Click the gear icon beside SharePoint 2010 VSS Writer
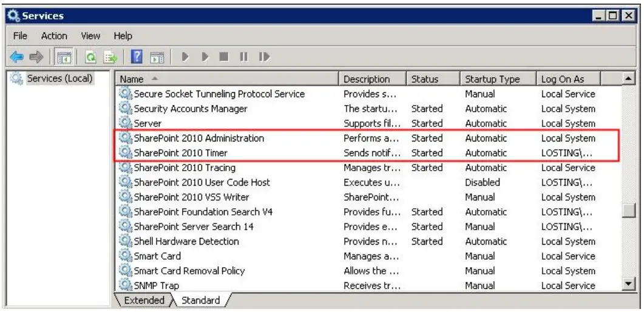Viewport: 644px width, 312px height. 125,197
